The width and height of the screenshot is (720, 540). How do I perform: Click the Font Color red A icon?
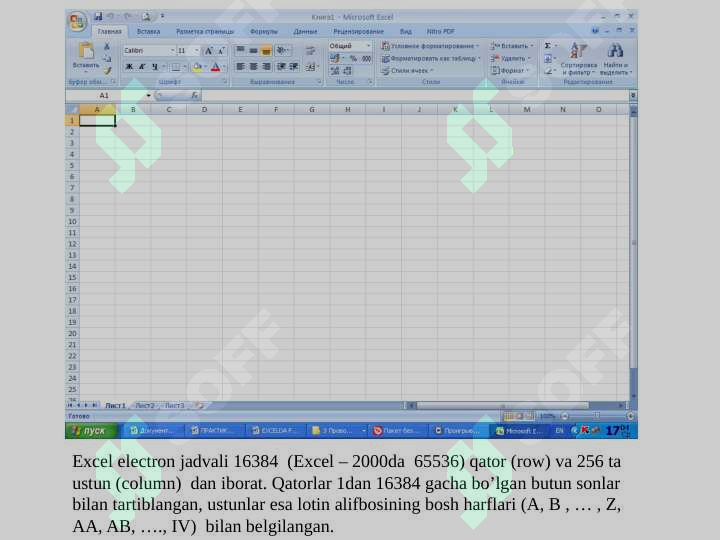click(215, 67)
